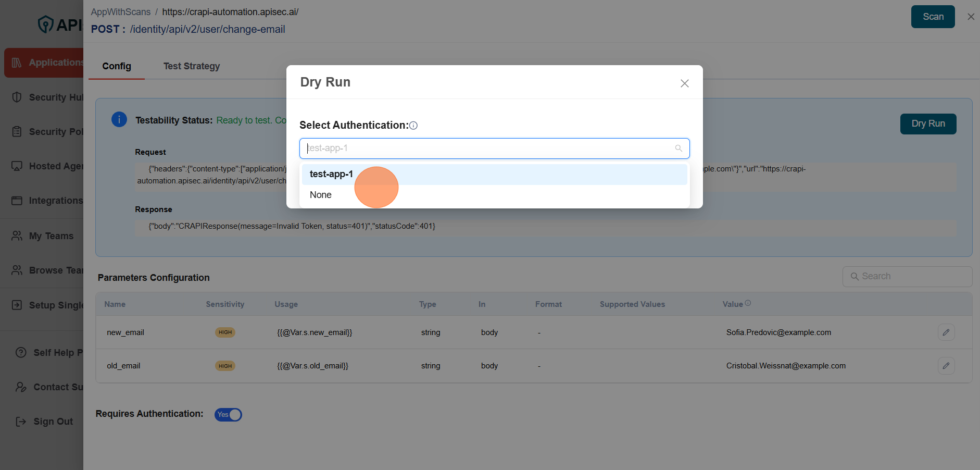Open the Integrations panel icon
This screenshot has width=980, height=470.
(16, 200)
